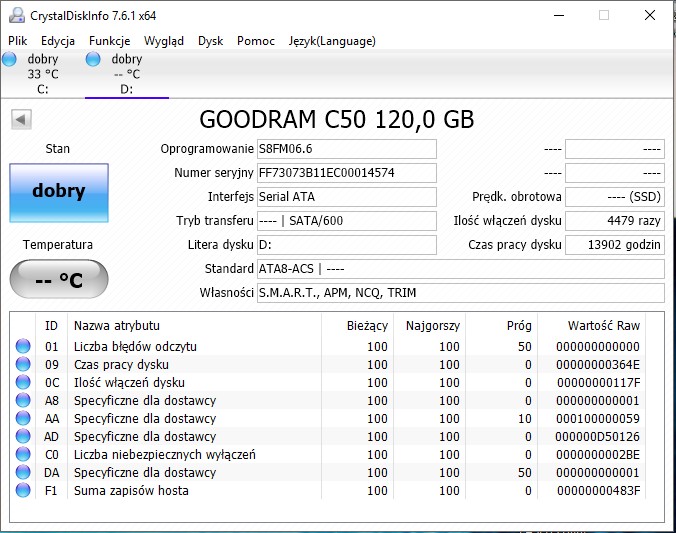Click the blue status circle for drive D:
The image size is (676, 533).
point(93,59)
